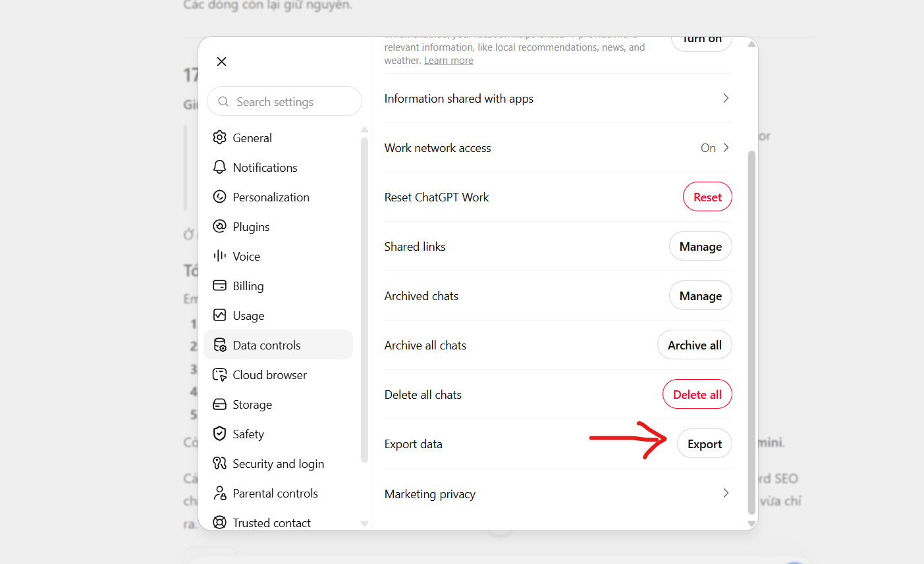Open the Learn more link
Viewport: 924px width, 564px height.
448,61
